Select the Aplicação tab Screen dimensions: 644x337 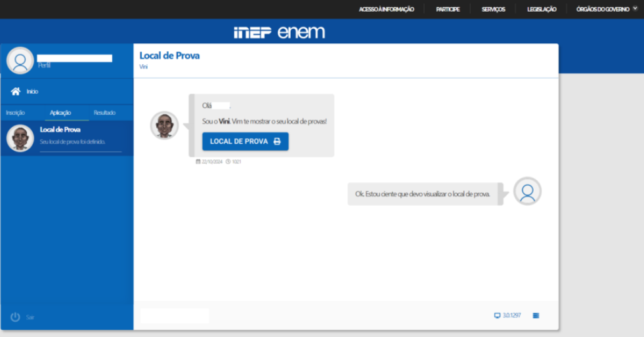[x=60, y=113]
